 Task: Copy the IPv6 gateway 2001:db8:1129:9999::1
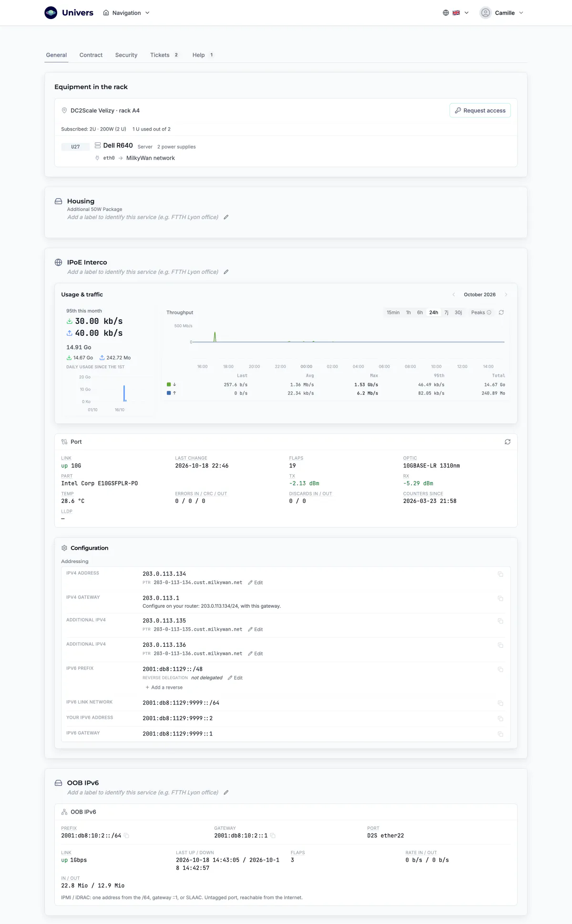[500, 734]
